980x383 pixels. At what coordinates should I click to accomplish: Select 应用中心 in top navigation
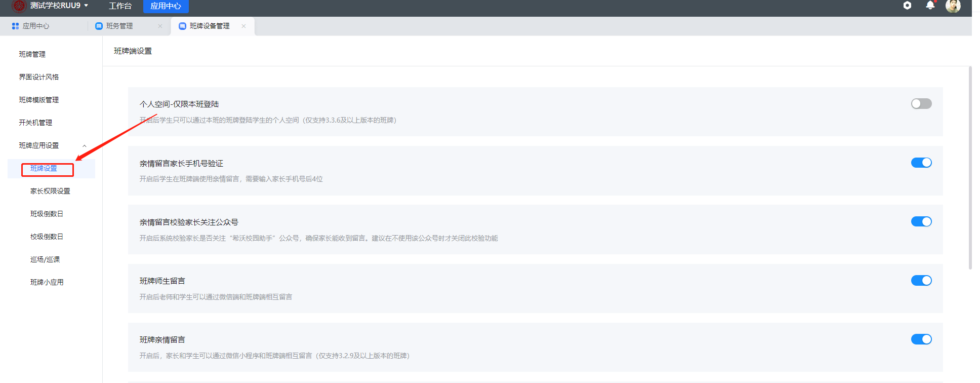(x=166, y=6)
